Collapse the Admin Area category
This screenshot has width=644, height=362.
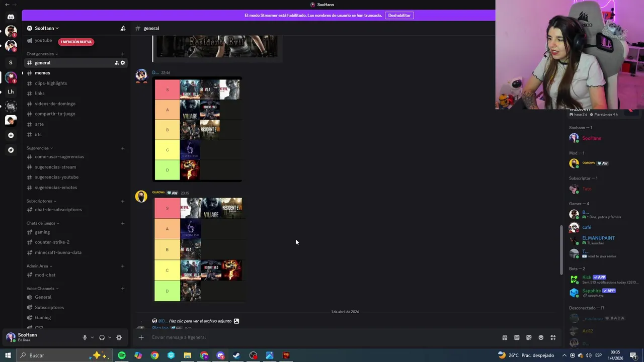39,266
